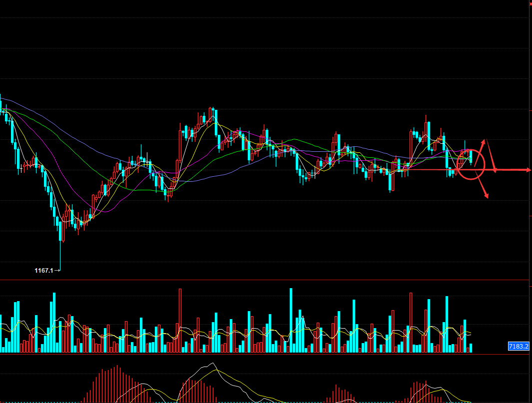Viewport: 532px width, 403px height.
Task: Select the downward red arrow annotation's arrowhead
Action: tap(486, 196)
